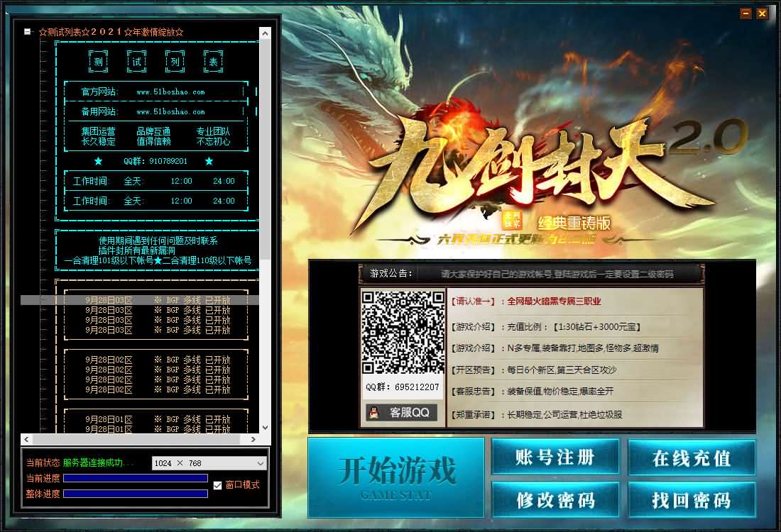Click the horizontal scrollbar right arrow
This screenshot has height=532, width=781.
pyautogui.click(x=253, y=439)
